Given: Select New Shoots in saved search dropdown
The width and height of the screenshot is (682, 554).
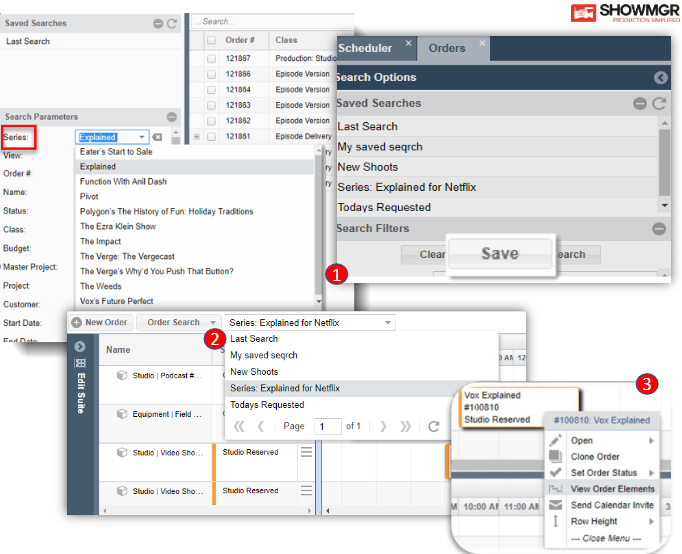Looking at the screenshot, I should (361, 372).
